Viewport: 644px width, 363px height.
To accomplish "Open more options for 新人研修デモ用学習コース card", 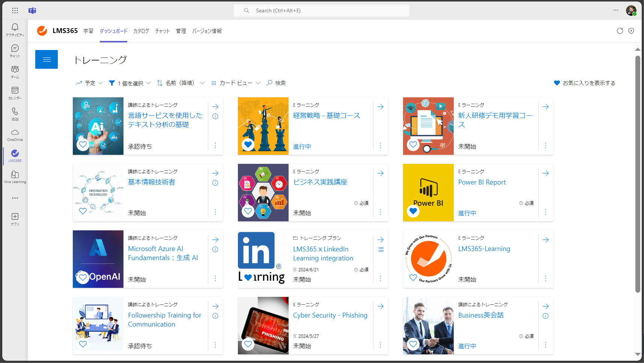I will pos(546,145).
